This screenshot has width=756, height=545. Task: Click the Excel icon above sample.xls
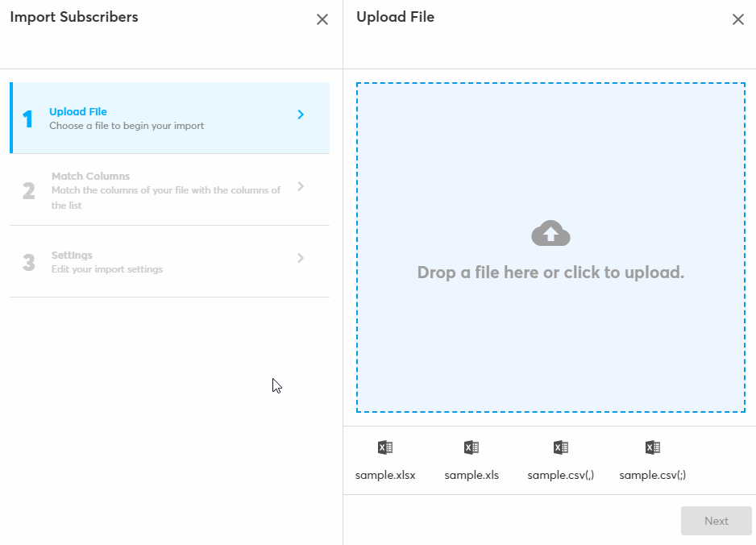coord(471,448)
